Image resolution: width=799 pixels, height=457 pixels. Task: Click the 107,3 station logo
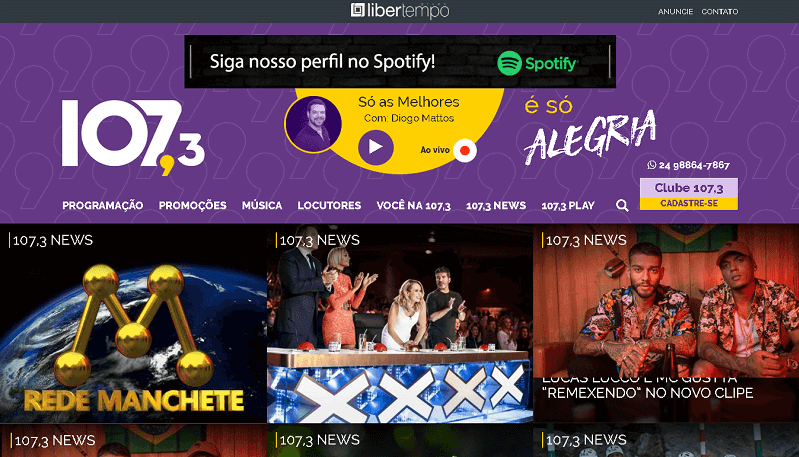(x=133, y=137)
